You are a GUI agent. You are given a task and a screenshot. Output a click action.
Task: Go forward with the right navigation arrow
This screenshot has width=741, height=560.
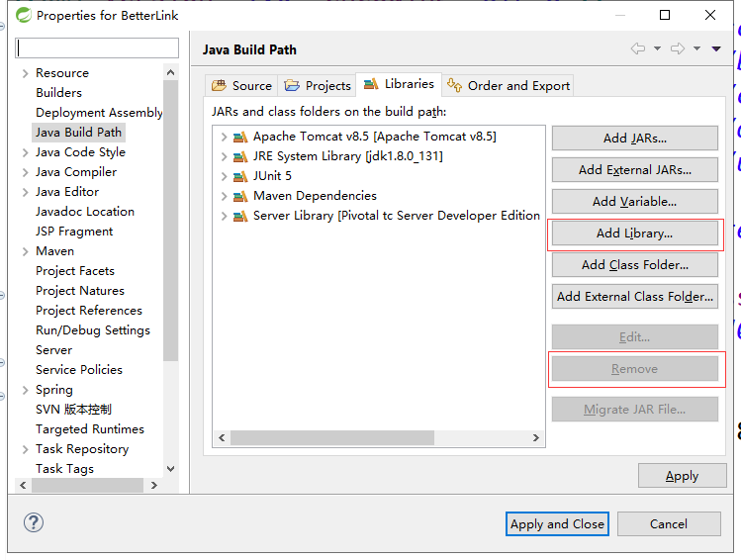point(678,48)
